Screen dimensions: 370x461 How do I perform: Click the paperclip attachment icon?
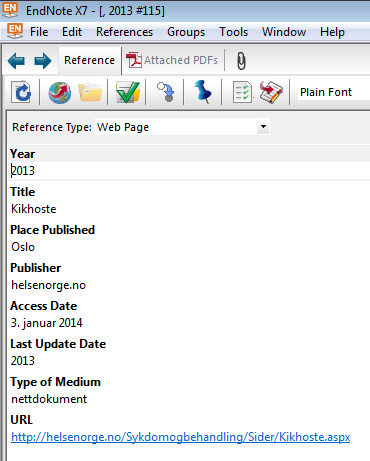click(241, 61)
